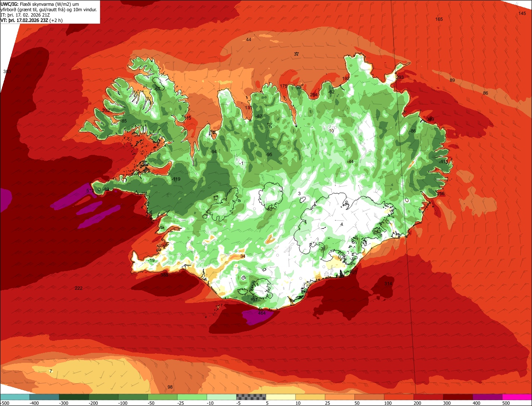Click the 'IT: þri. 17. 02. 2026 21Z' line
Viewport: 532px width, 406px height.
(x=26, y=15)
